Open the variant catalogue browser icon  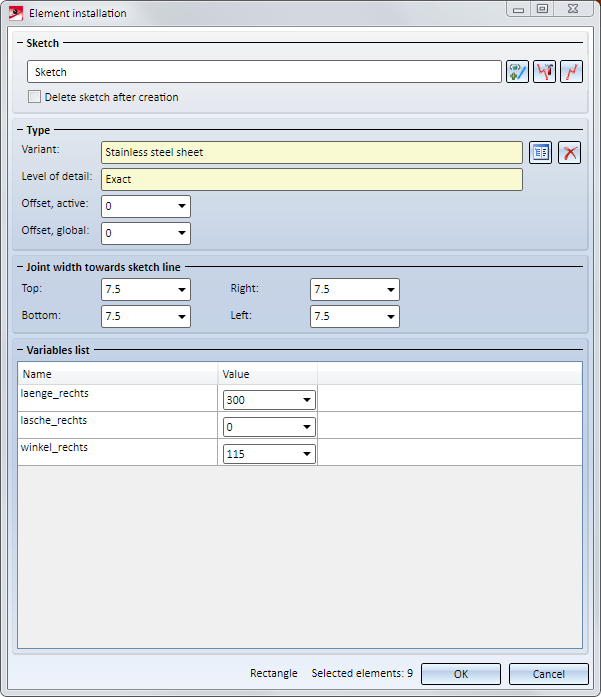(541, 152)
